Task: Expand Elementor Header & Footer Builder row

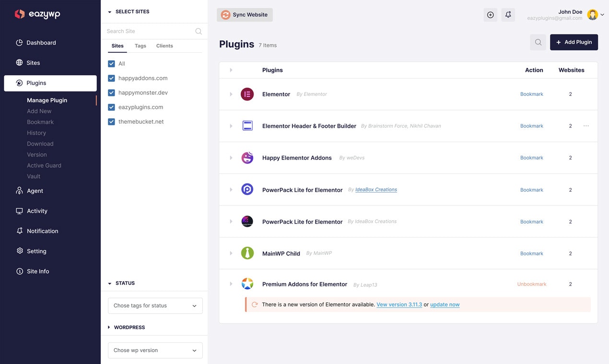Action: point(231,126)
